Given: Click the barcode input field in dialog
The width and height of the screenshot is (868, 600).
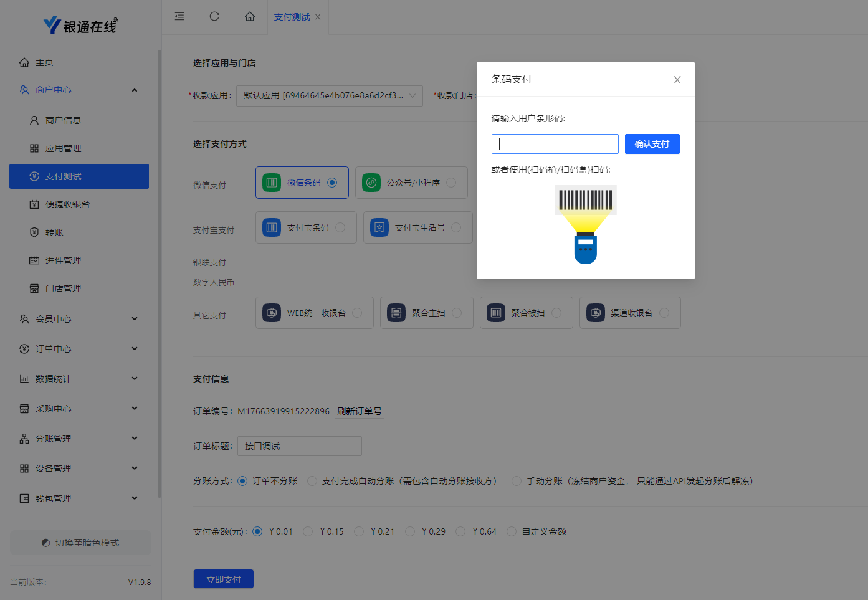Looking at the screenshot, I should [x=555, y=144].
